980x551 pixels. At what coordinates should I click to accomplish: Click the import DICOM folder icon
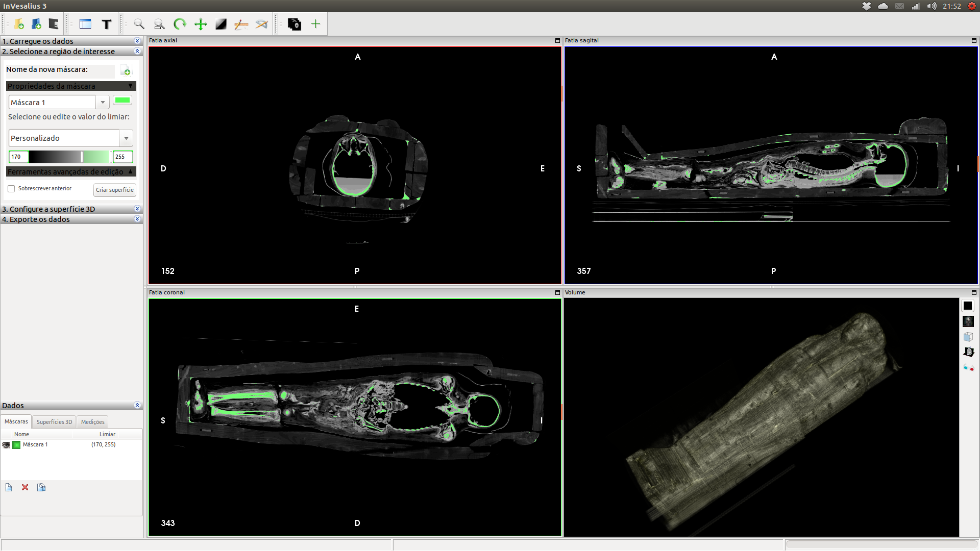point(19,24)
